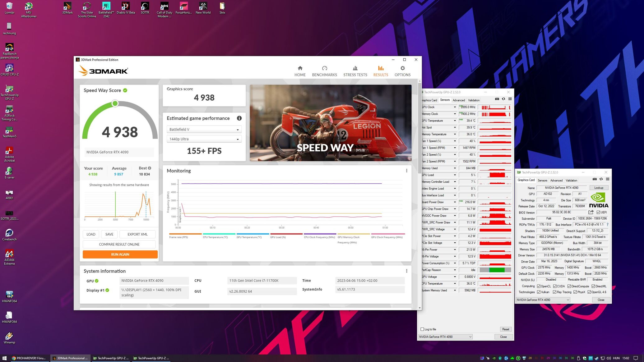The height and width of the screenshot is (362, 644).
Task: Expand the Board Power Draw dropdown arrow
Action: coord(455,202)
